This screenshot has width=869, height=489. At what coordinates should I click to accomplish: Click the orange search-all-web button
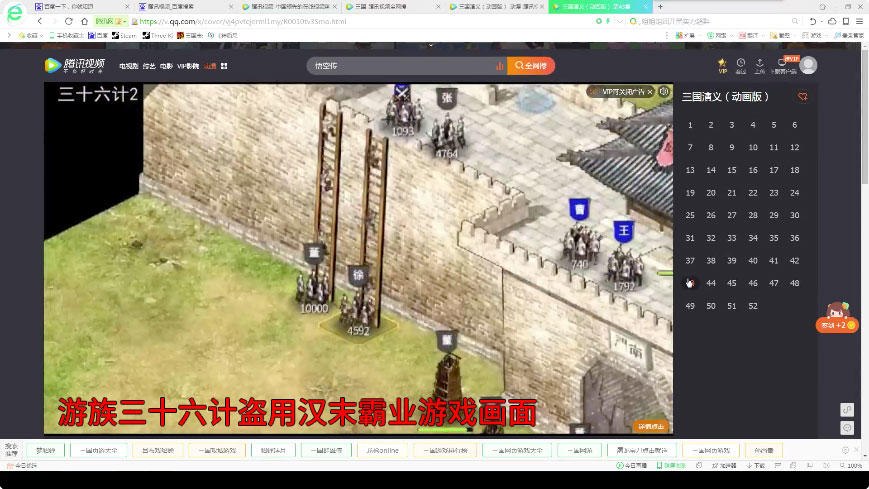531,65
